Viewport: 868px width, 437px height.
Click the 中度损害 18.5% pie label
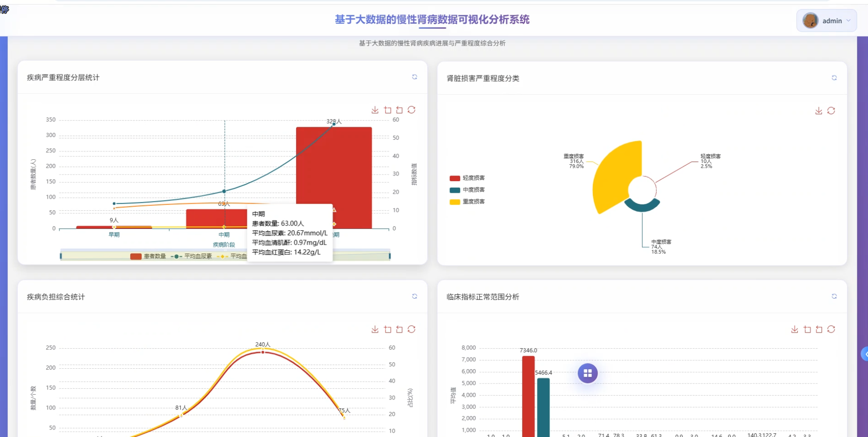click(661, 247)
